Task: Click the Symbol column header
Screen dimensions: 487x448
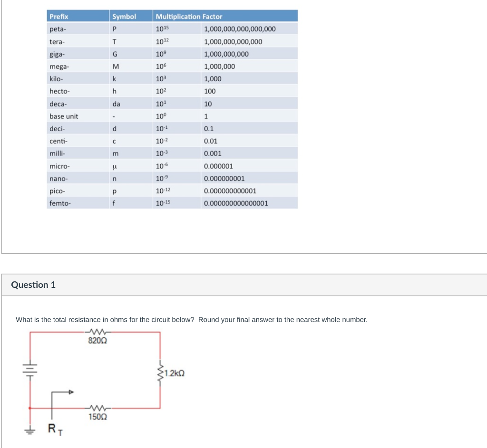Action: [125, 16]
